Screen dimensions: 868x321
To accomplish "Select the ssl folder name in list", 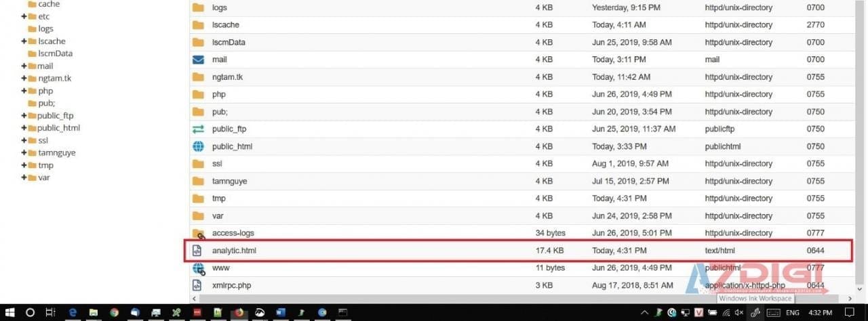I will coord(217,164).
